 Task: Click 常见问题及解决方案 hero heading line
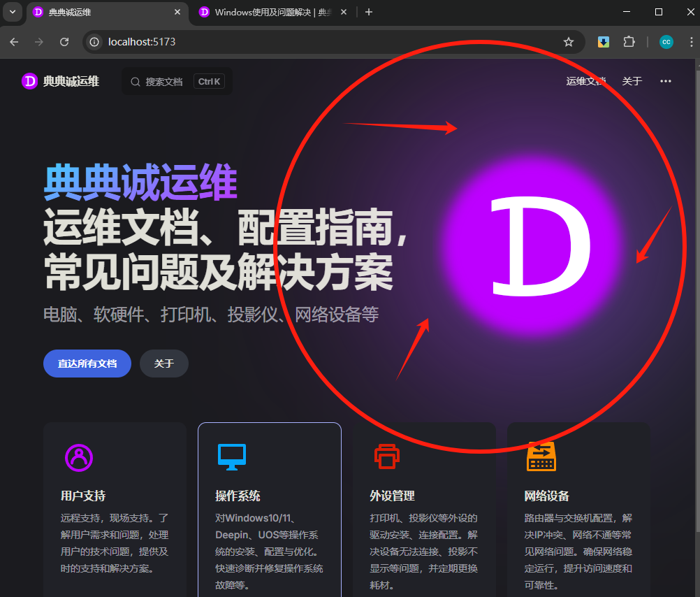(218, 272)
